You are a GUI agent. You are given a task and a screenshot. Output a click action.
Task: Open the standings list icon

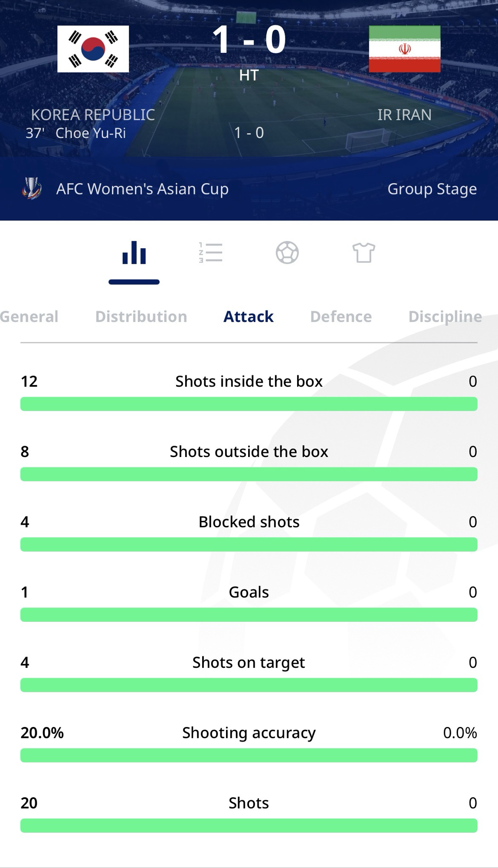(211, 253)
